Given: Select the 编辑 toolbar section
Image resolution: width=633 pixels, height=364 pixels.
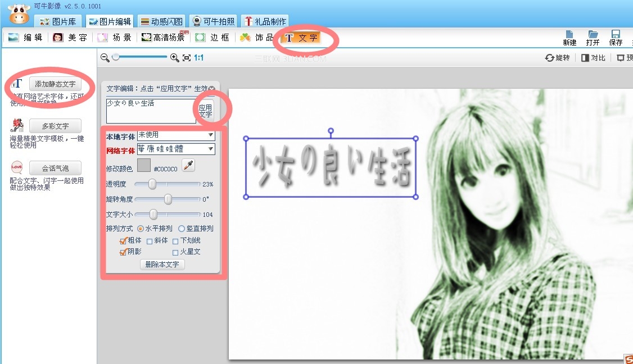Looking at the screenshot, I should point(25,38).
